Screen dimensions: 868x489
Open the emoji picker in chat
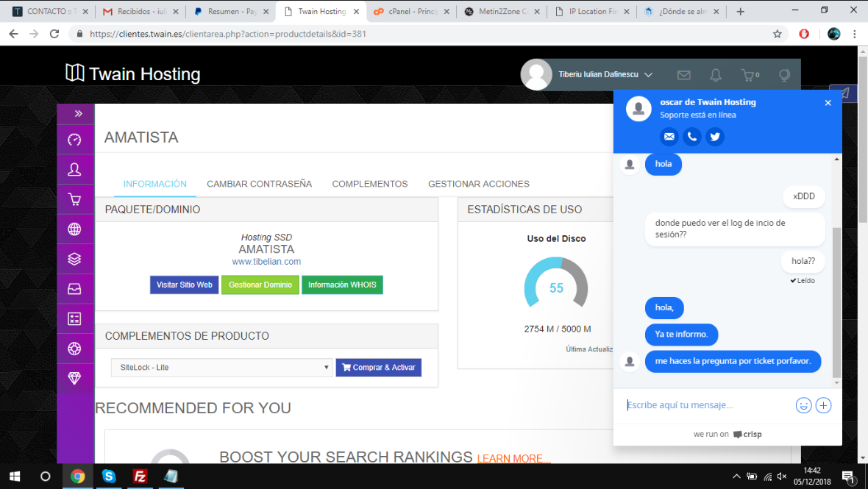803,405
